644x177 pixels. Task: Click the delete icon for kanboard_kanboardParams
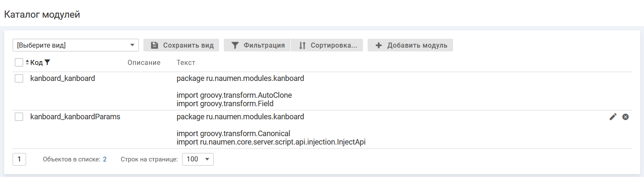click(625, 117)
